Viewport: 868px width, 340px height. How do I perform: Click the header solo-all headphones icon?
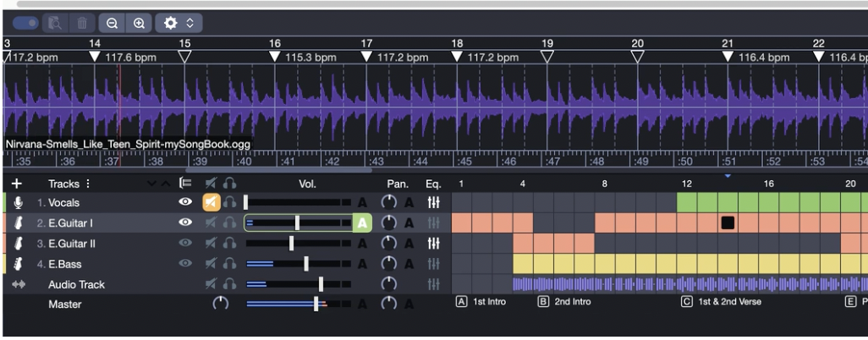pyautogui.click(x=229, y=184)
